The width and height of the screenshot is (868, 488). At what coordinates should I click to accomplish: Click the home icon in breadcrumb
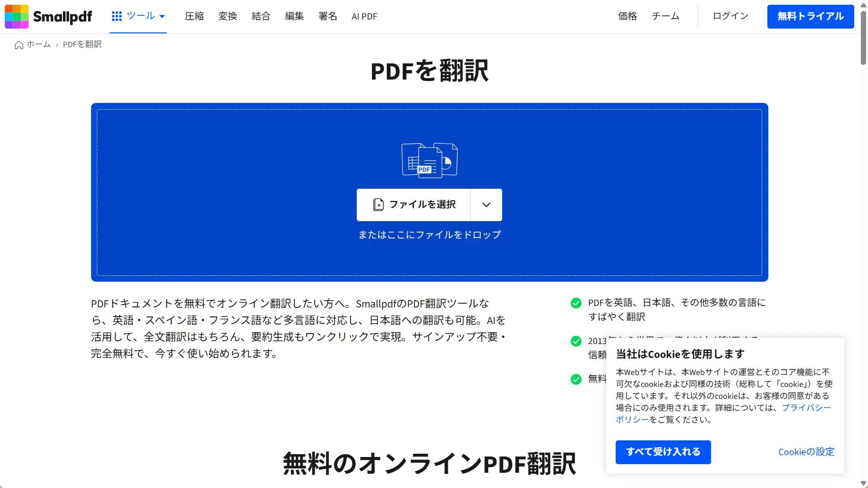pos(19,45)
